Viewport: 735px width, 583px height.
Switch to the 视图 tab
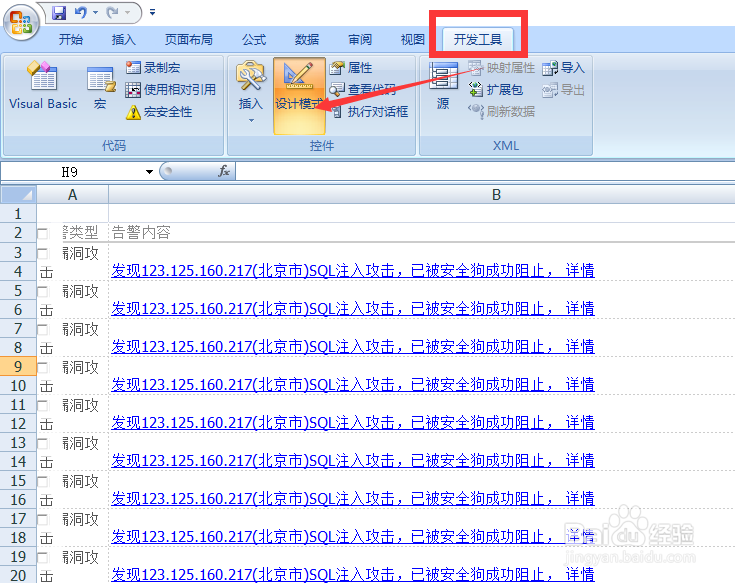pyautogui.click(x=412, y=39)
